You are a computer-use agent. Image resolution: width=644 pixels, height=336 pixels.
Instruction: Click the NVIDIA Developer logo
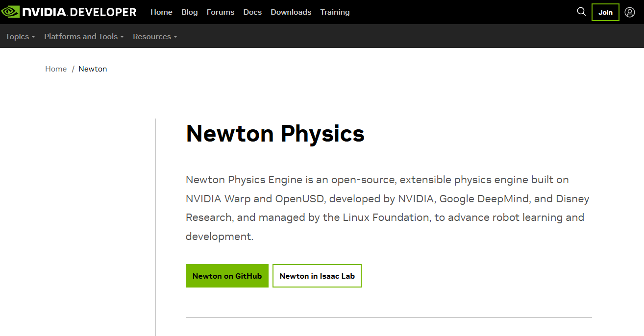(69, 12)
